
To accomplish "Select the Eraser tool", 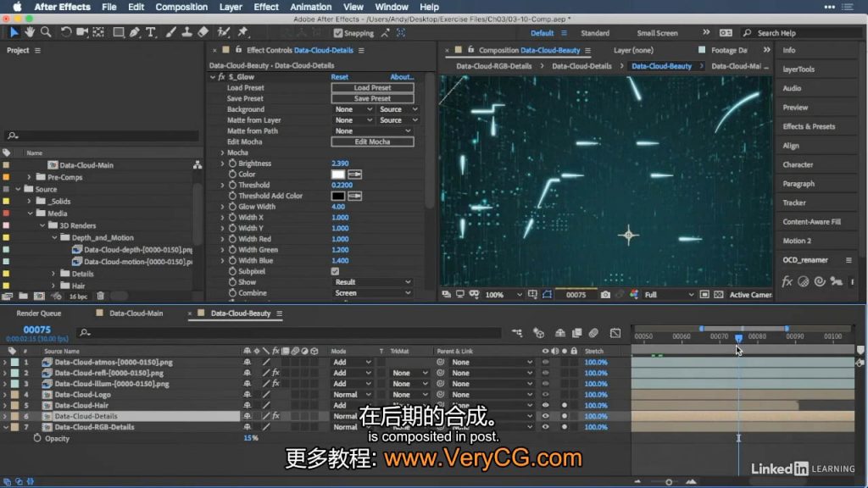I will click(203, 32).
